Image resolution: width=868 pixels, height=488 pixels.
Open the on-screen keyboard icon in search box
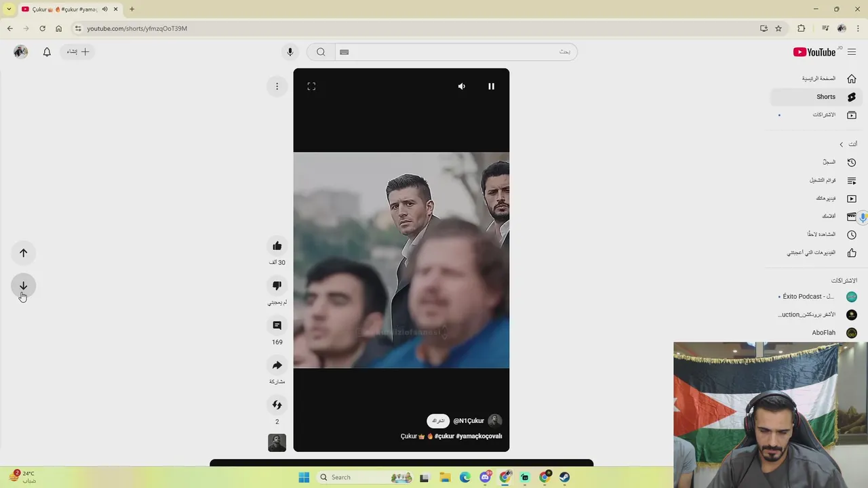[344, 52]
